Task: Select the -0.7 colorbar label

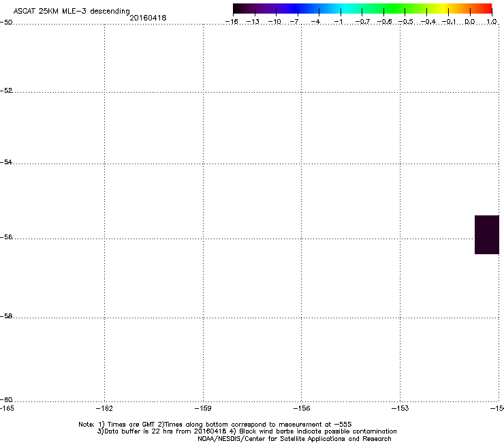Action: click(362, 22)
